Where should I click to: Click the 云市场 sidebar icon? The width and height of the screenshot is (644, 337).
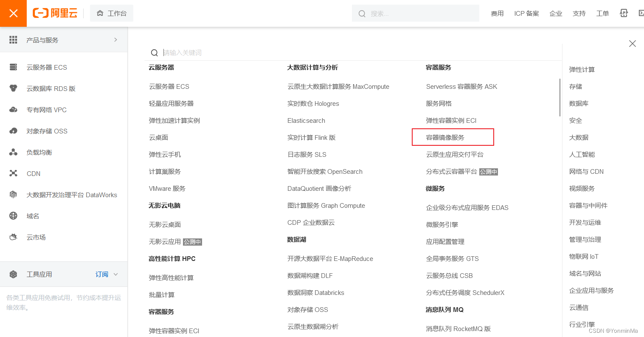pyautogui.click(x=13, y=237)
